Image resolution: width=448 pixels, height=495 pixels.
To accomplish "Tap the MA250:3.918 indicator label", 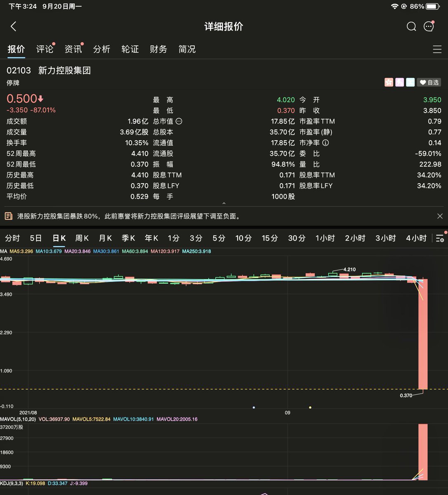I will pos(197,251).
